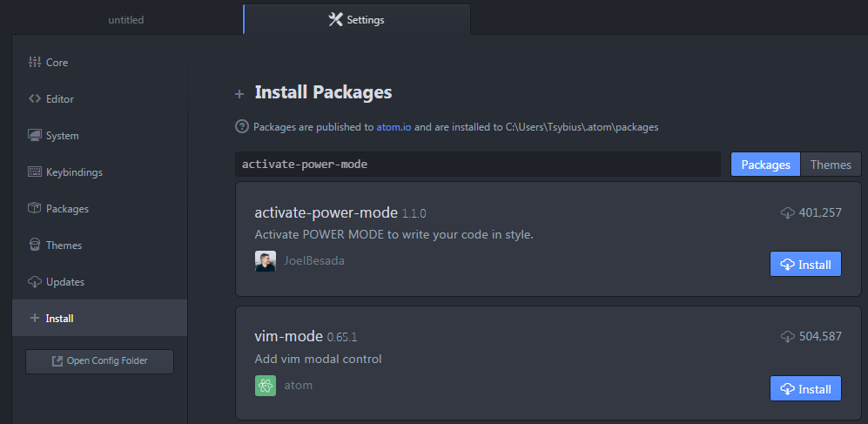Switch to the untitled tab
Image resolution: width=868 pixels, height=424 pixels.
coord(126,20)
